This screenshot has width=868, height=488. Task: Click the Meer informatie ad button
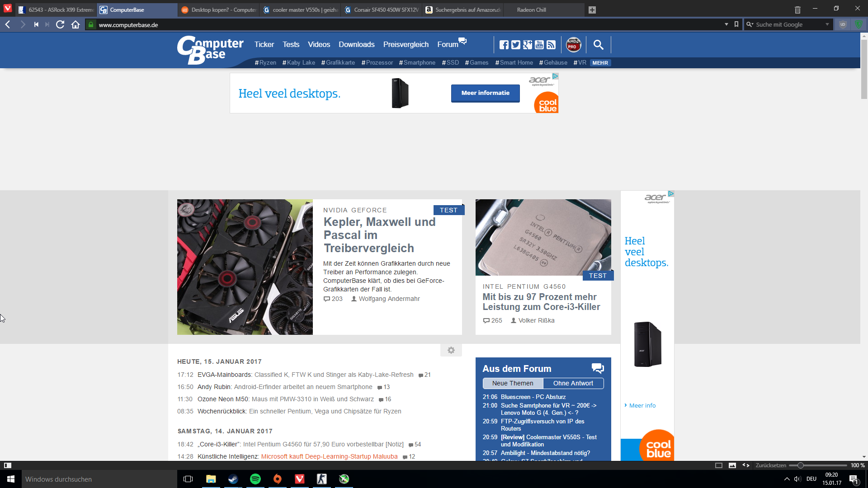[485, 93]
